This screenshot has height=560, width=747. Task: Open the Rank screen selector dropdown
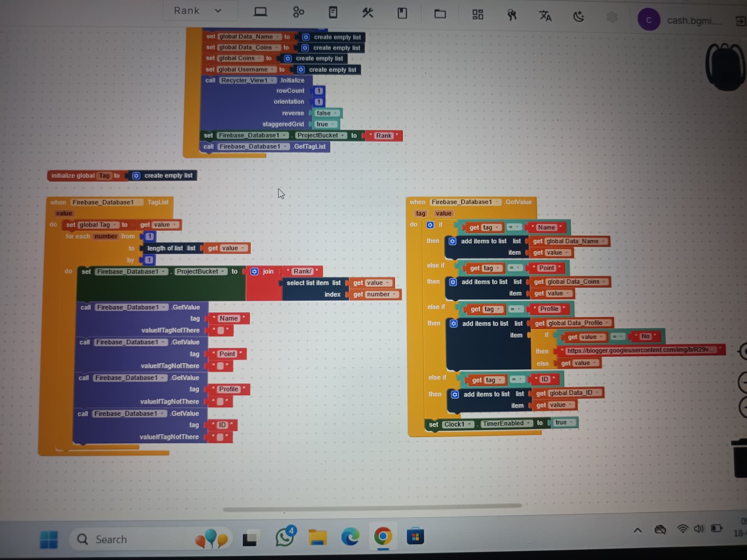[x=198, y=11]
